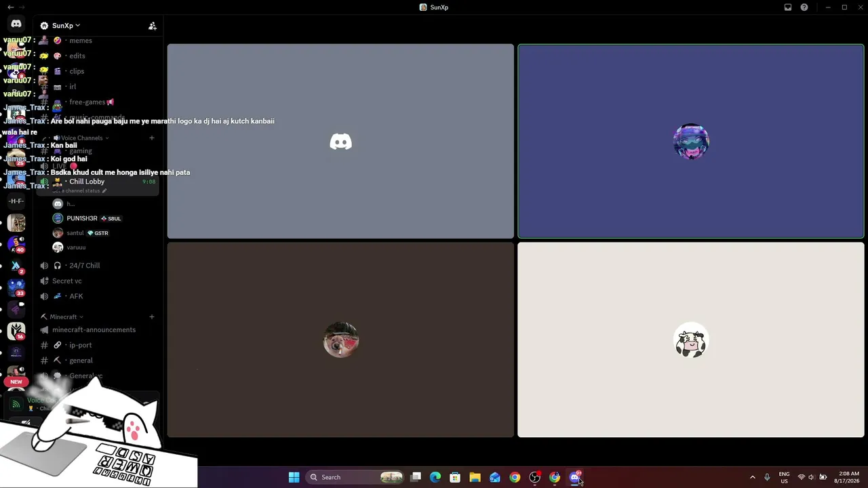This screenshot has width=868, height=488.
Task: Expand the SunXp server menu
Action: tap(66, 26)
